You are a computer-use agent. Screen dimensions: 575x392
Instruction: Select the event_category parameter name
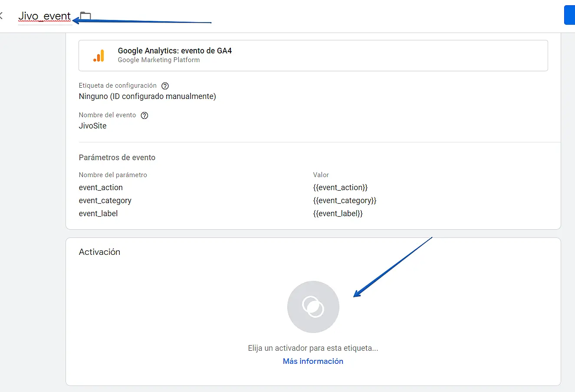click(105, 201)
